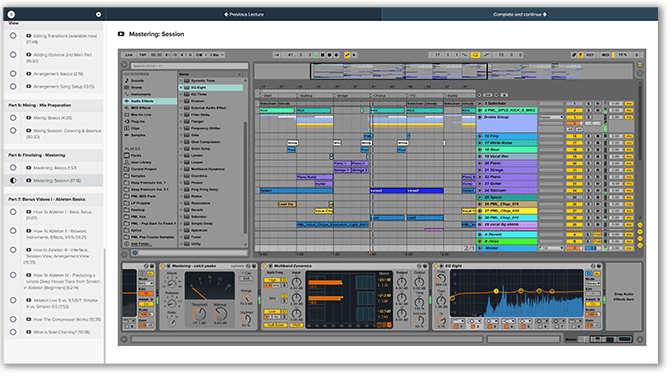Click the sidebar back arrow icon

click(12, 14)
